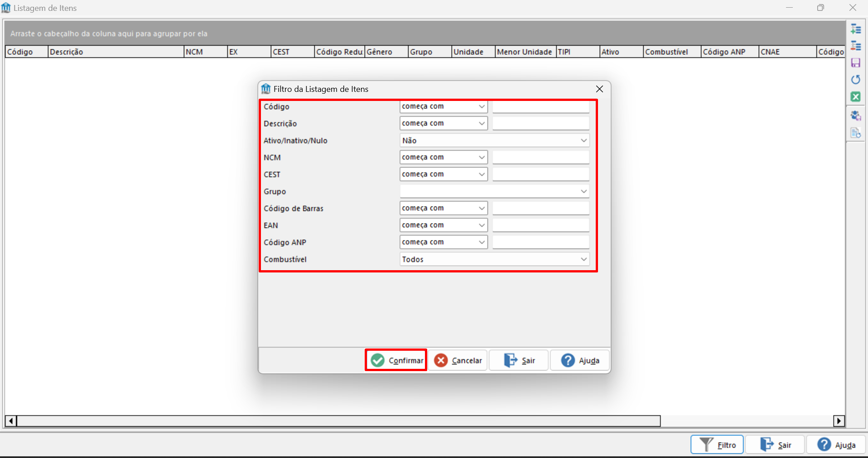Click the CEST value input field
Image resolution: width=868 pixels, height=458 pixels.
[x=541, y=174]
